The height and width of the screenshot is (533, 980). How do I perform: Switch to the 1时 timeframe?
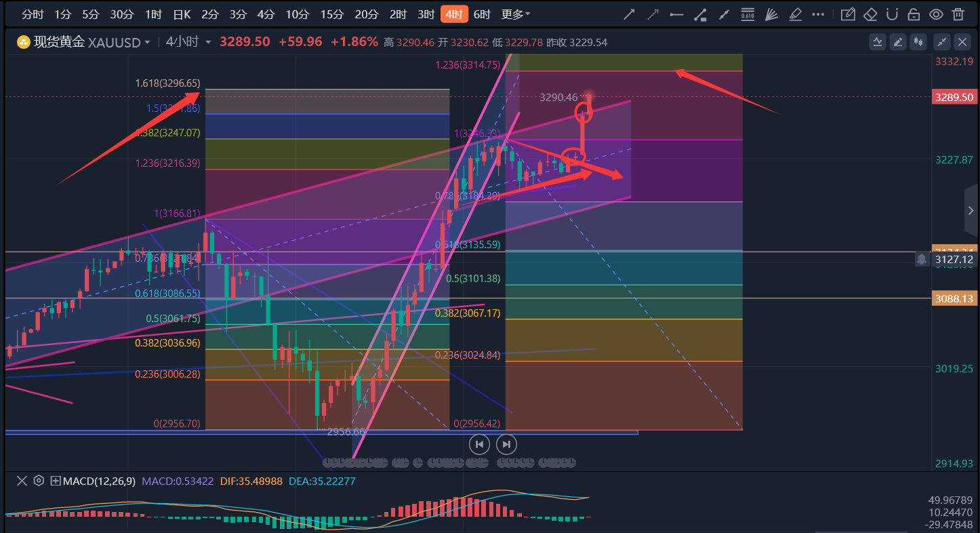[153, 14]
